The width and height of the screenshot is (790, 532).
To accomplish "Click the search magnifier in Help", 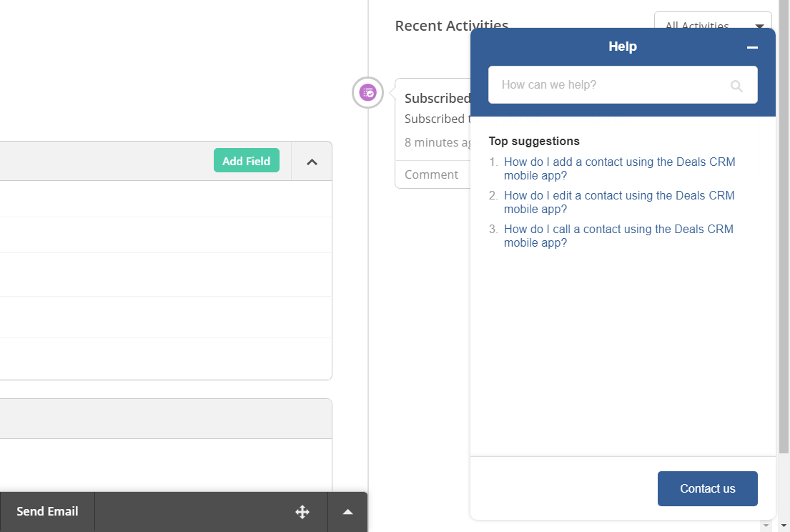I will (736, 86).
